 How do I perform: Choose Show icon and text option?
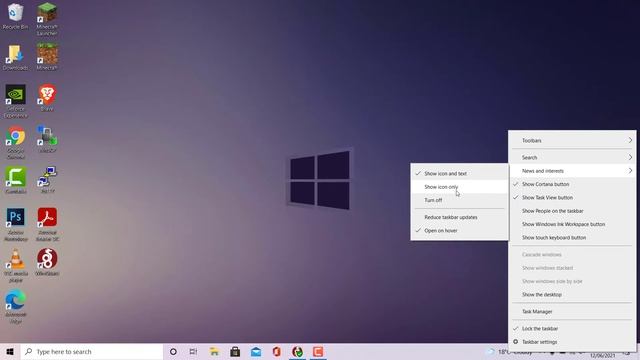click(460, 173)
